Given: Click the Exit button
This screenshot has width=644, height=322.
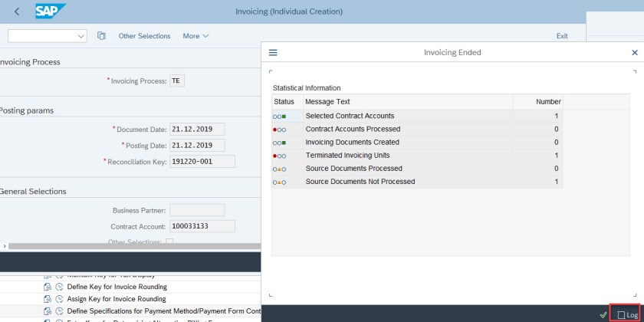Looking at the screenshot, I should click(x=562, y=36).
